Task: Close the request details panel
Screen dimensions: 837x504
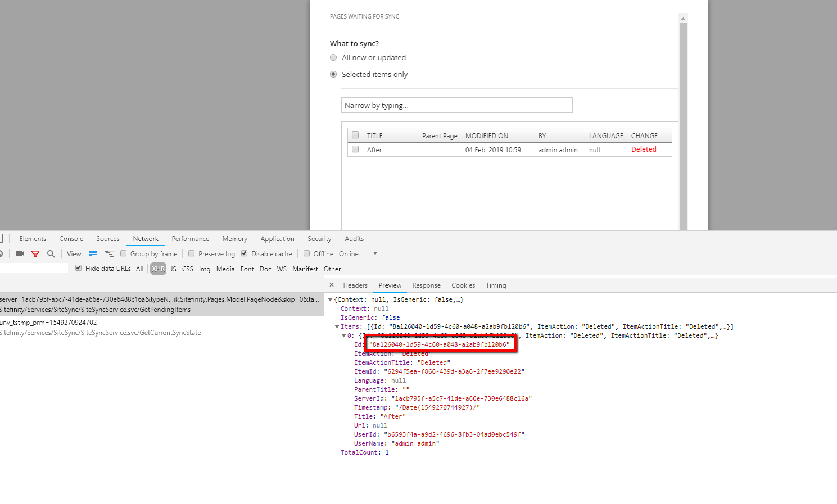Action: tap(332, 285)
